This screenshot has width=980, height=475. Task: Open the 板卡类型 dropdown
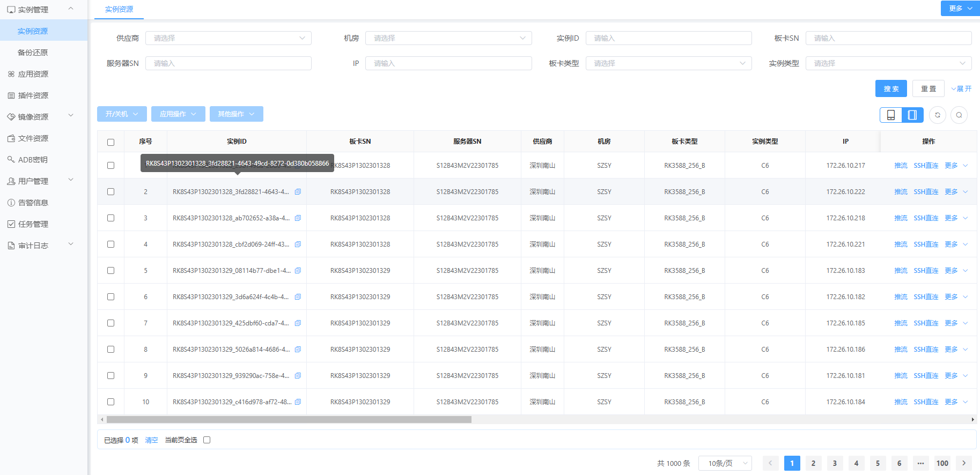668,63
